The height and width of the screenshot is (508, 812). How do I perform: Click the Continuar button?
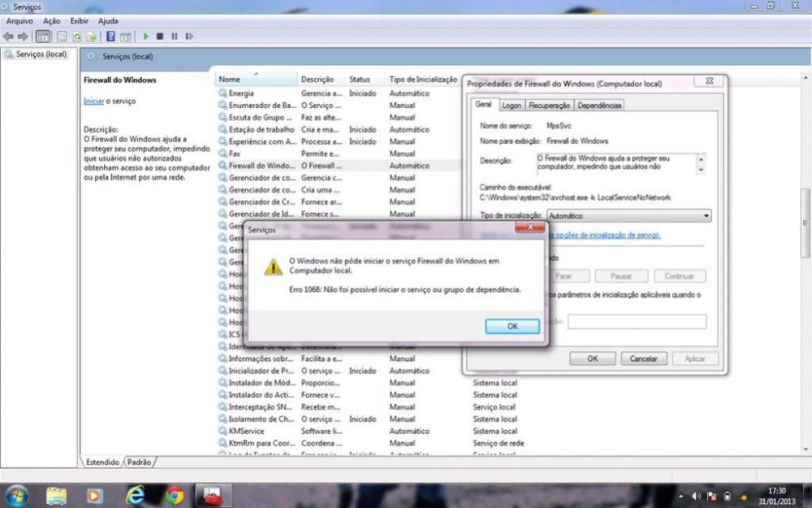coord(680,276)
